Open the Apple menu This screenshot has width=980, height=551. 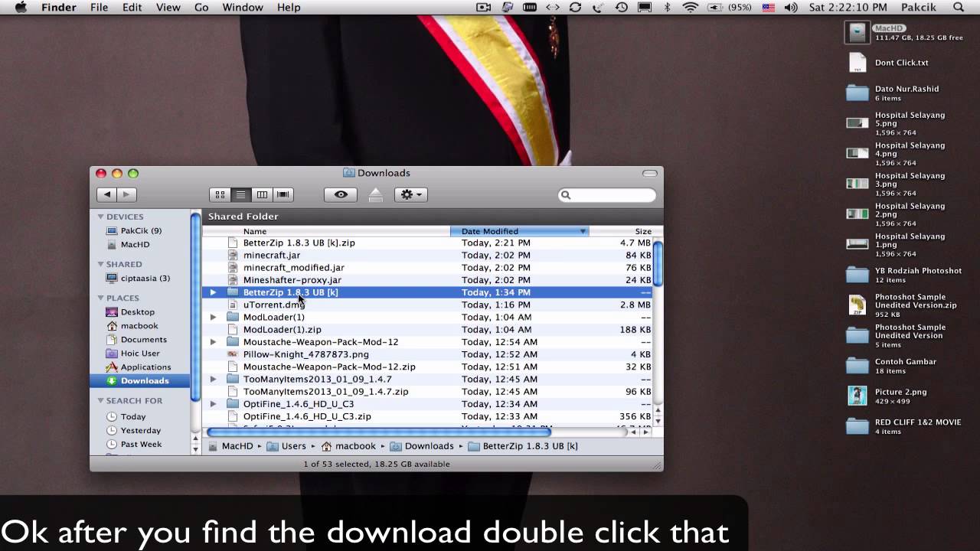pos(21,8)
